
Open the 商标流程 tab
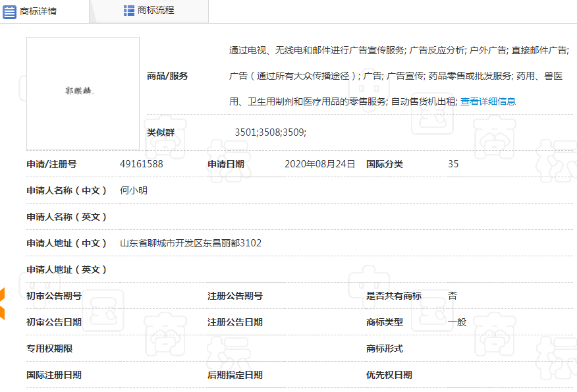tap(156, 11)
